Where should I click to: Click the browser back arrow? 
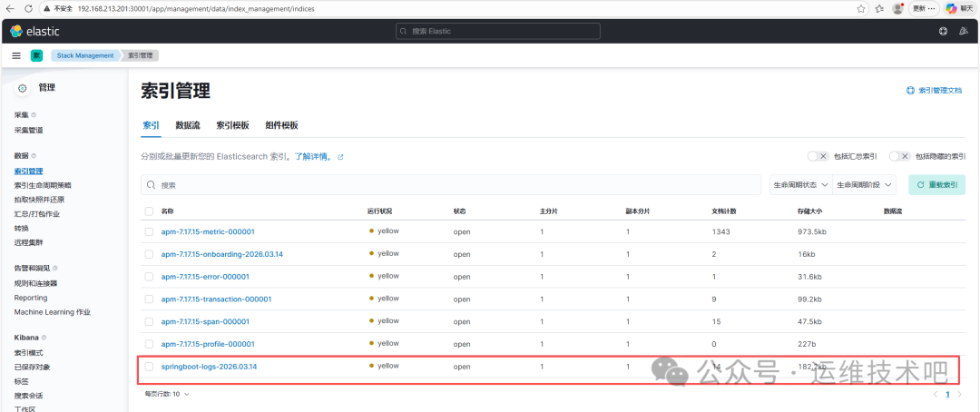point(10,9)
